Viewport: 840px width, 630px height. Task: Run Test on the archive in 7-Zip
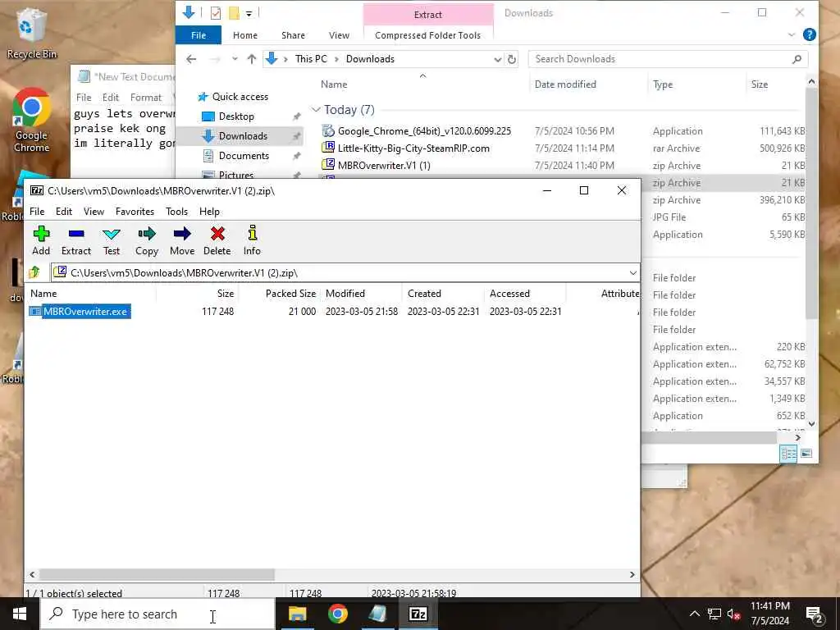112,240
